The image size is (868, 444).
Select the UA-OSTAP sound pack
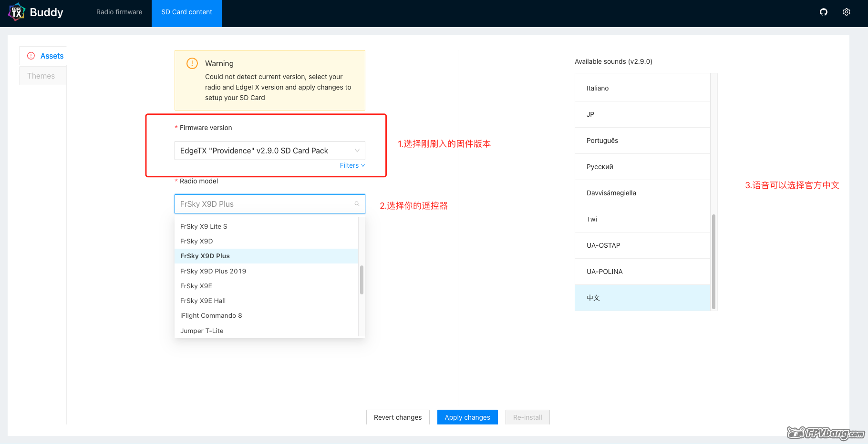click(642, 245)
